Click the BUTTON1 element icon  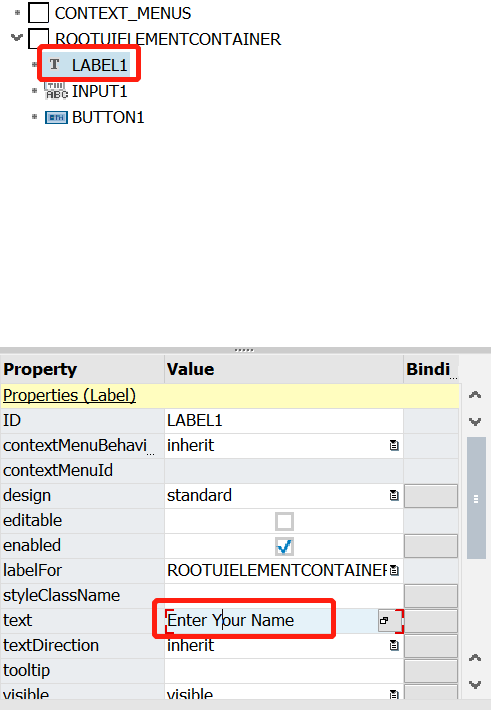pos(56,118)
